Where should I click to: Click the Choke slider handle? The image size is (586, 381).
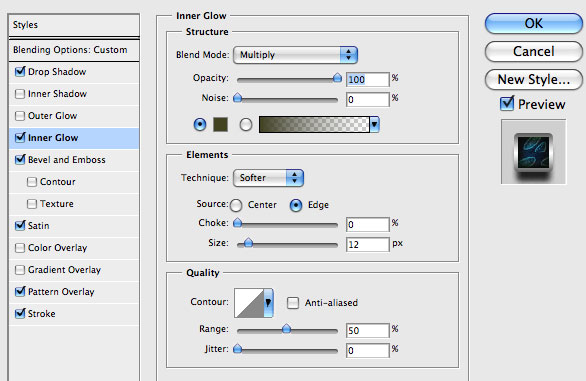237,223
